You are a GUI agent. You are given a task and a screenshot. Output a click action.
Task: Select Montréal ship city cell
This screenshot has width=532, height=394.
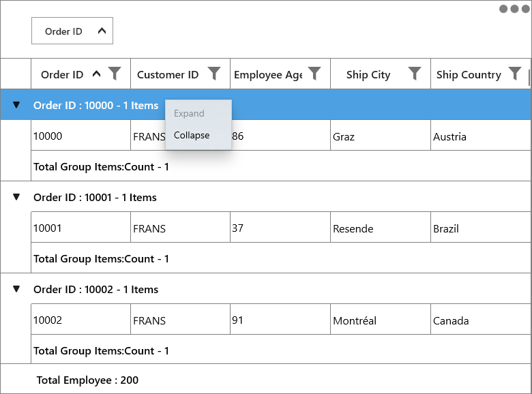pyautogui.click(x=381, y=319)
